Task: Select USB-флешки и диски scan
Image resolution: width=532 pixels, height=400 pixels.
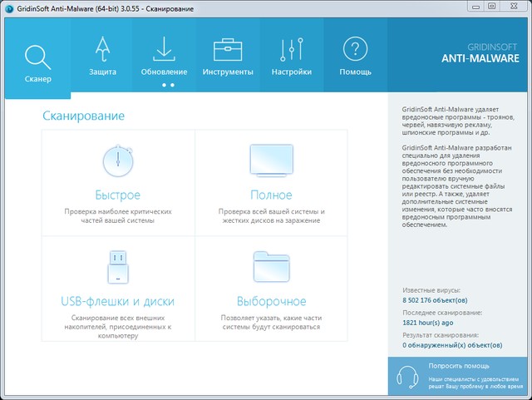Action: pos(117,300)
